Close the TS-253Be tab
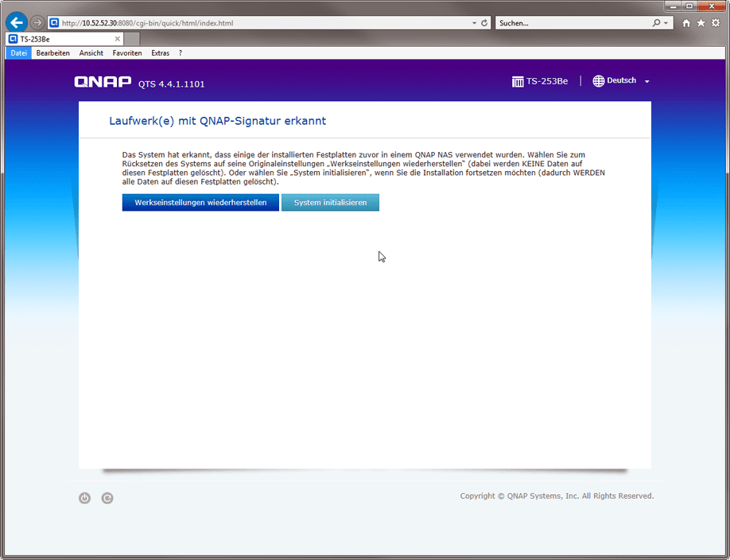This screenshot has width=730, height=560. [118, 39]
